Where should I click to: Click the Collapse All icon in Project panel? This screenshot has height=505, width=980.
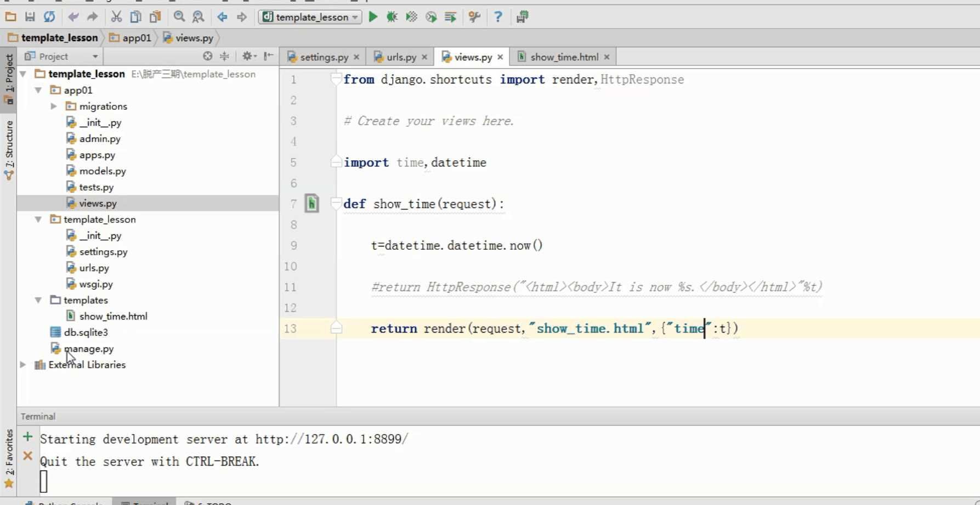point(224,56)
